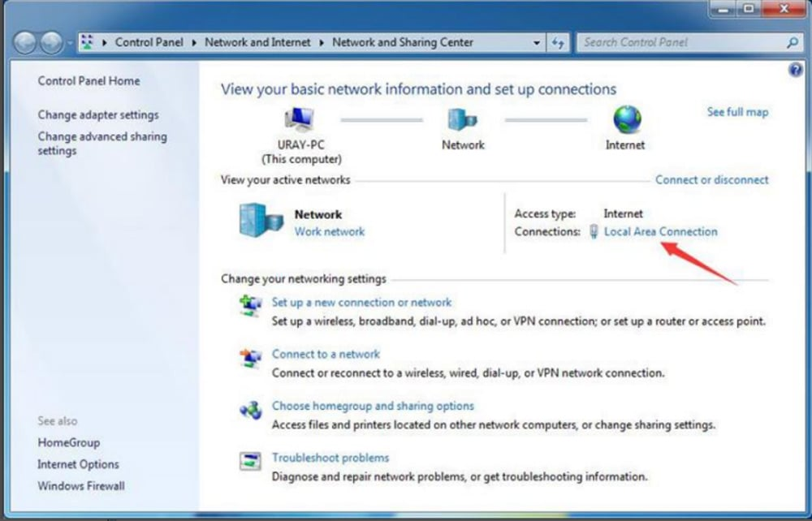The height and width of the screenshot is (521, 812).
Task: Select Change adapter settings
Action: [97, 114]
